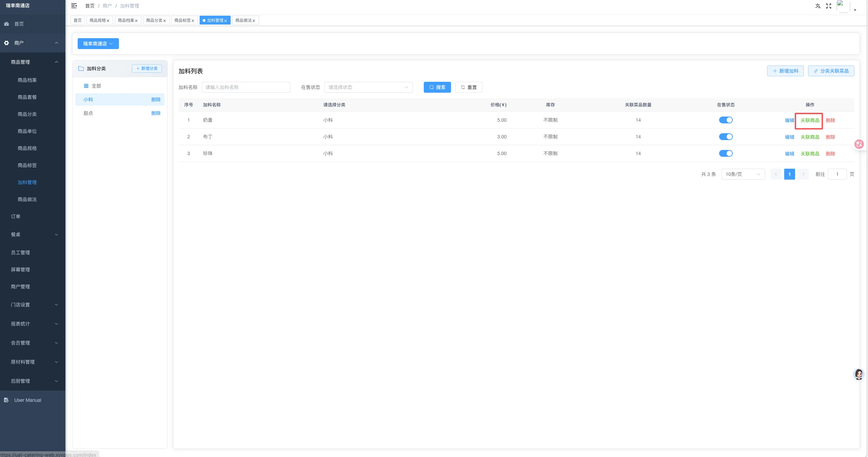Click the 重置 reset button
The height and width of the screenshot is (457, 868).
(468, 87)
